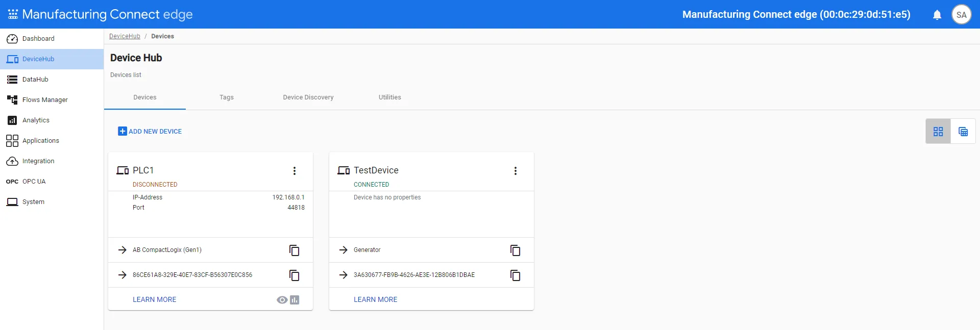Screen dimensions: 980x330
Task: Open System in the sidebar
Action: pos(52,202)
